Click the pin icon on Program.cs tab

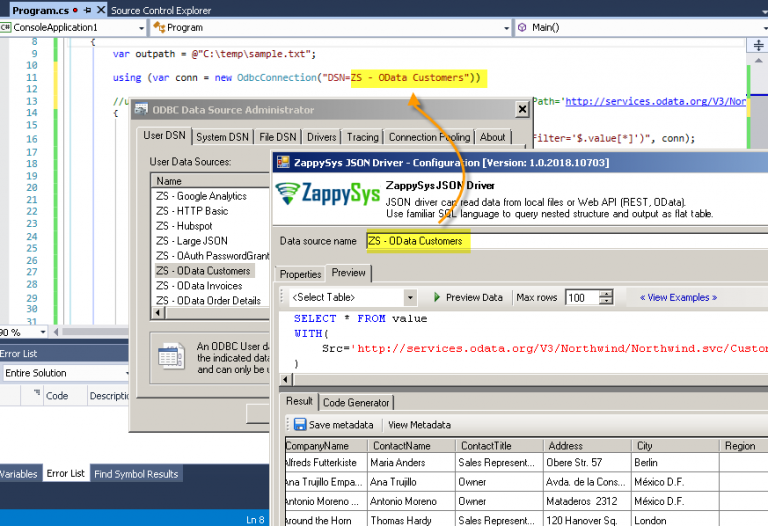88,10
